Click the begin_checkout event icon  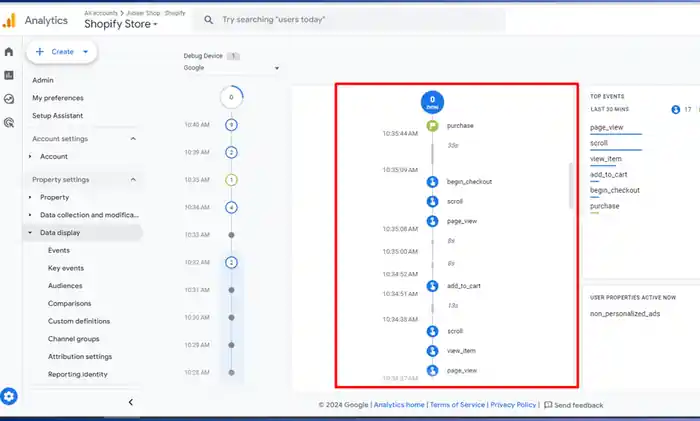coord(432,182)
